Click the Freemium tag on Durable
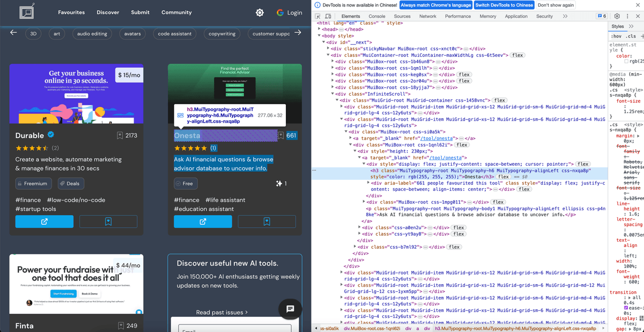The image size is (644, 332). tap(34, 183)
